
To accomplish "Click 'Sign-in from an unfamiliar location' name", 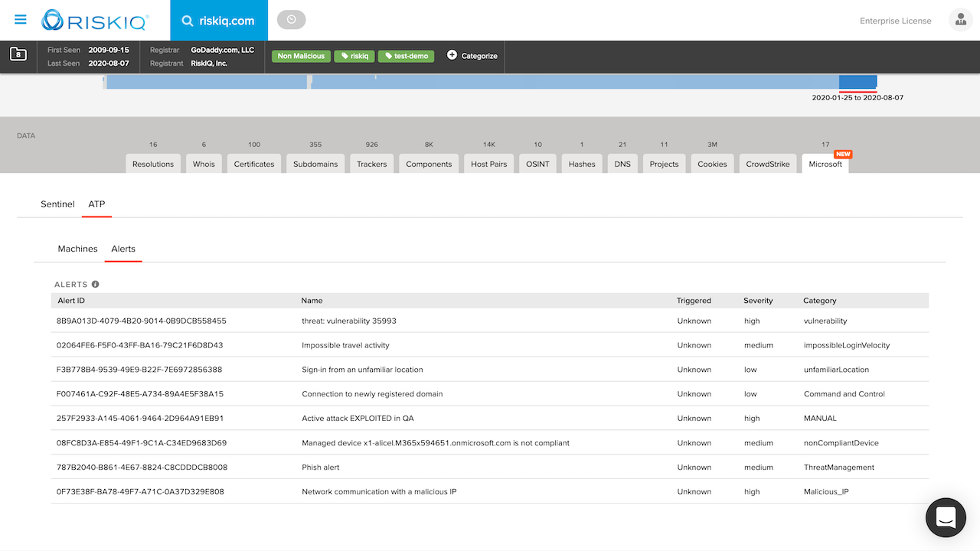I will point(362,370).
